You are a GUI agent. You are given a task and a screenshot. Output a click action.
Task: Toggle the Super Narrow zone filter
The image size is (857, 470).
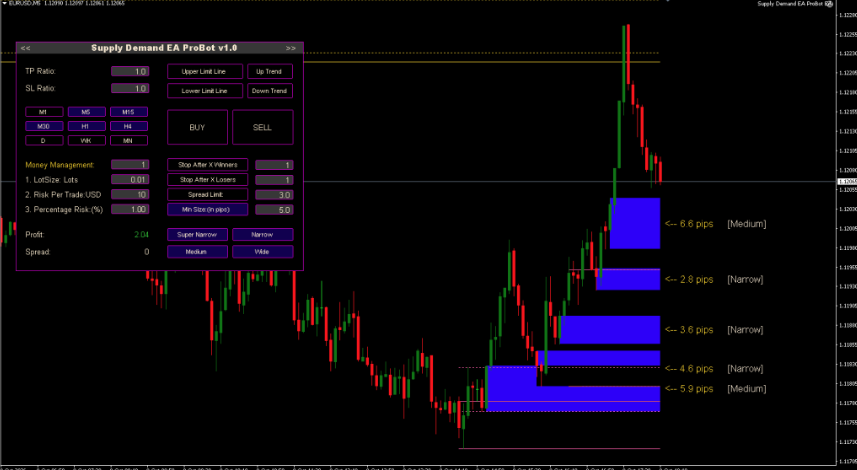coord(197,234)
